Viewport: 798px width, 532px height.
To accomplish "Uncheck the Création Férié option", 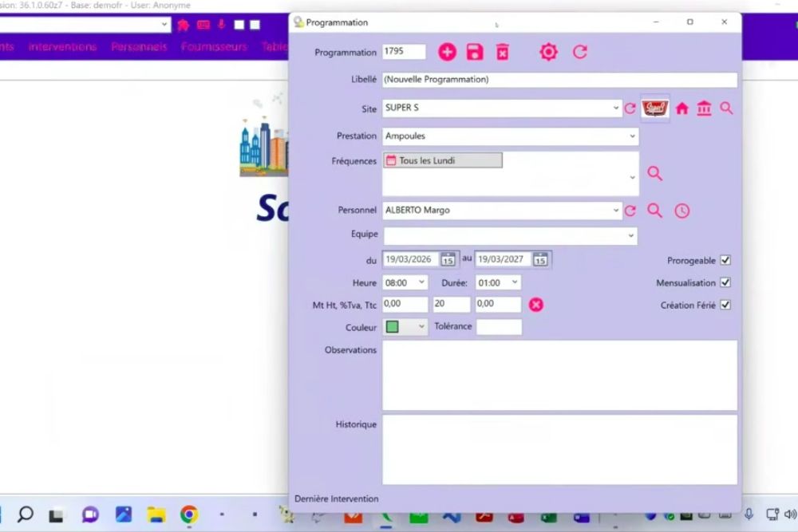I will 725,305.
